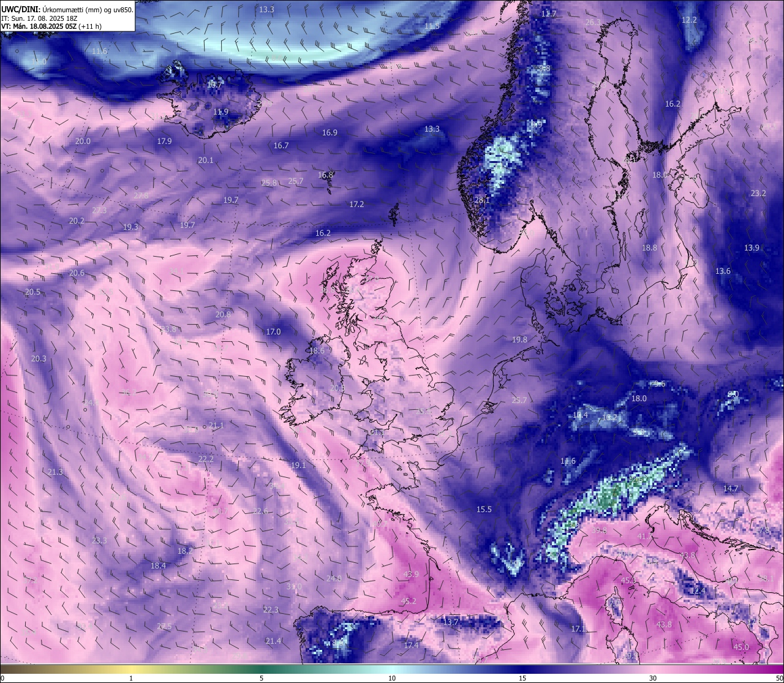Select the 28.1 value over Norway
This screenshot has height=683, width=784.
[x=482, y=199]
